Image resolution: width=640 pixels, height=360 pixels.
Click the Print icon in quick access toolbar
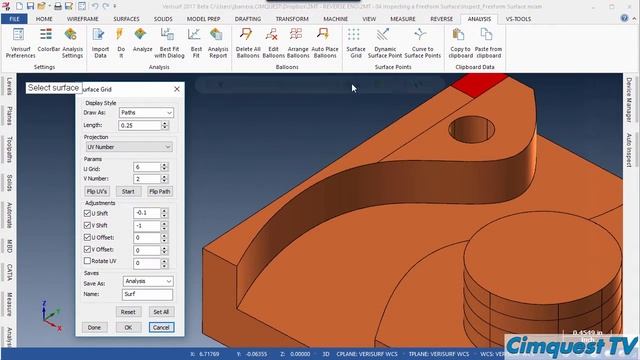point(58,6)
